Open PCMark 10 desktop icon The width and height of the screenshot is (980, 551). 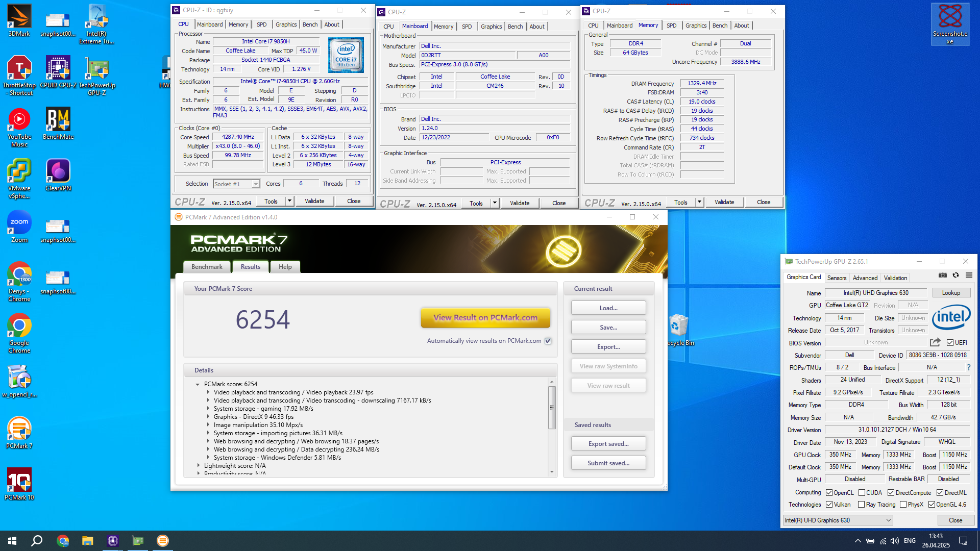point(19,484)
